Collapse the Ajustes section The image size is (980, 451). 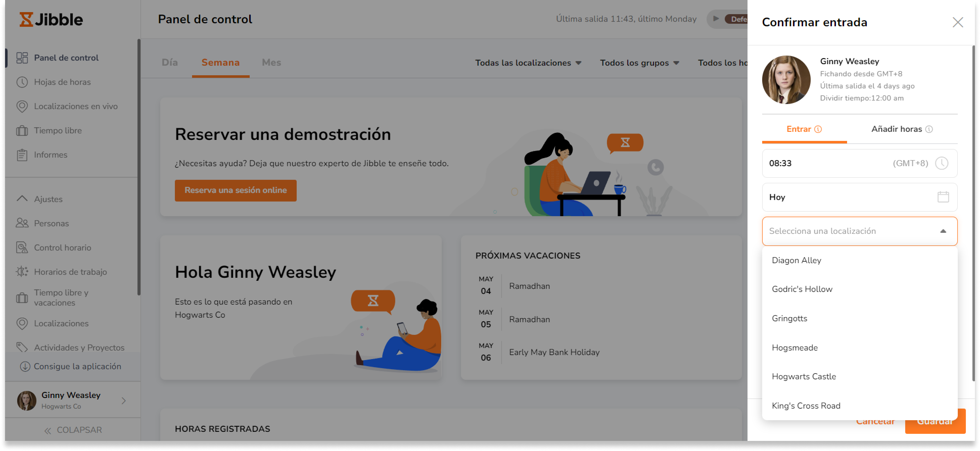pyautogui.click(x=22, y=199)
